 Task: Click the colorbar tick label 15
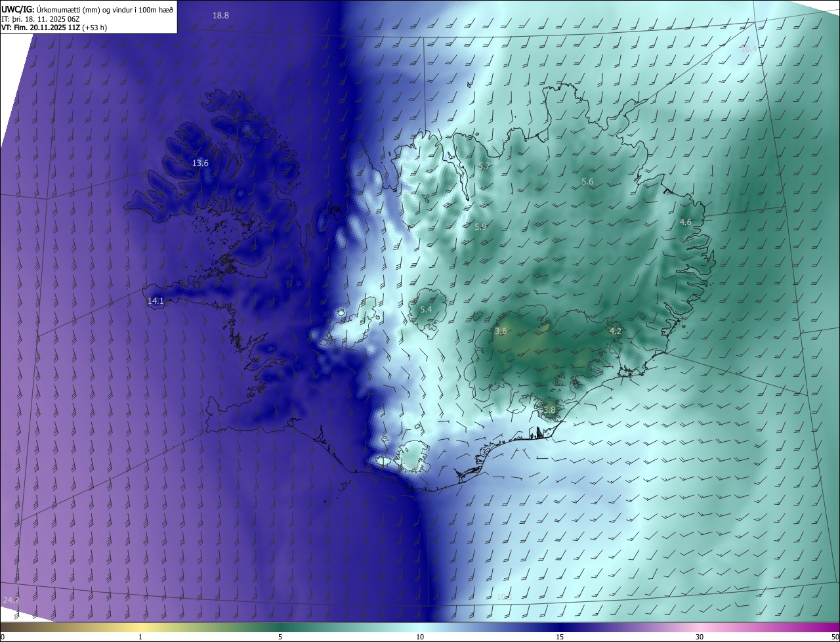click(x=560, y=637)
